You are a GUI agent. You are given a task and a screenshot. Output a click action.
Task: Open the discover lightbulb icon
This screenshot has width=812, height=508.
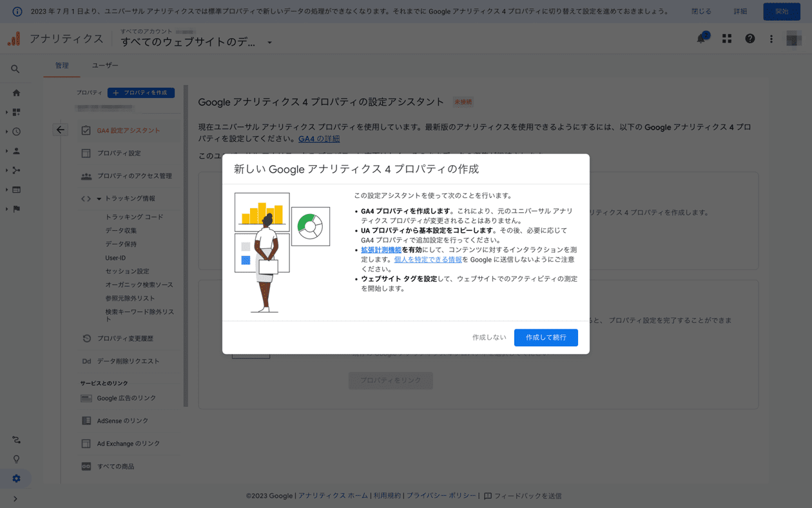tap(16, 459)
